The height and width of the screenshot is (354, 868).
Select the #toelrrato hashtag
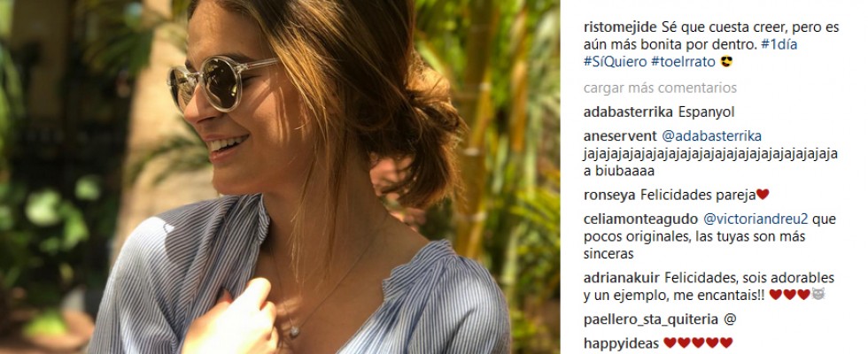pyautogui.click(x=684, y=62)
